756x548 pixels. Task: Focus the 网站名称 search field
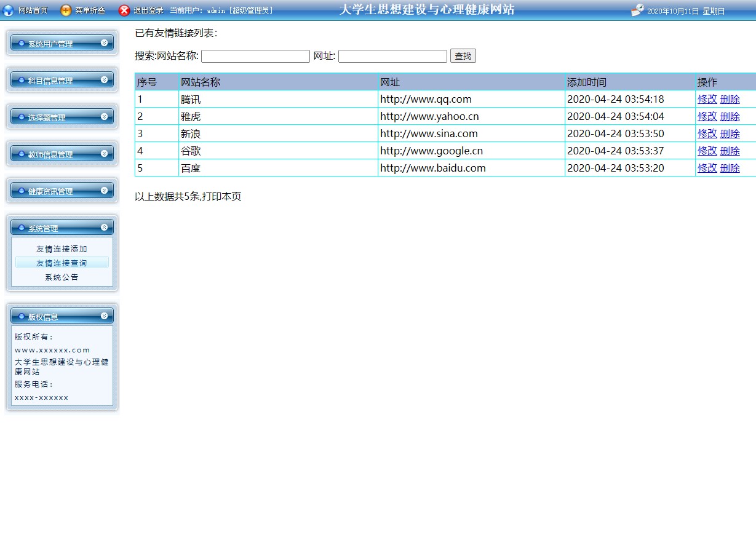point(255,56)
